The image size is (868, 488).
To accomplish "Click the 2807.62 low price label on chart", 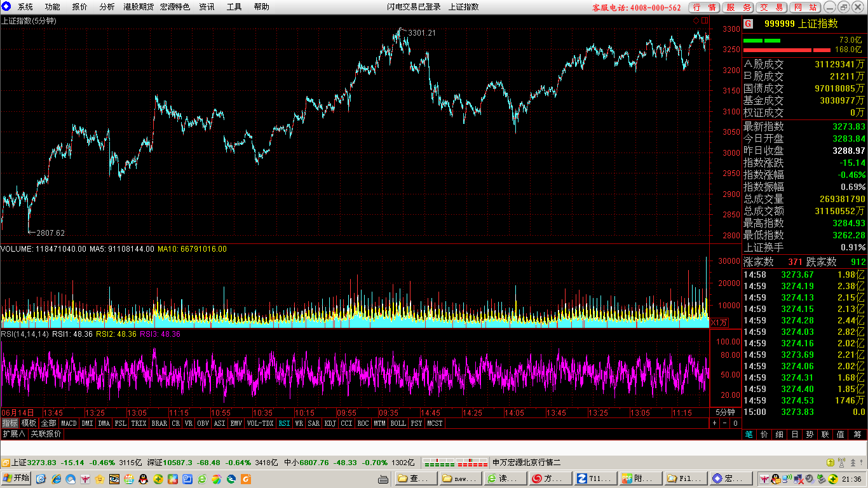I will pyautogui.click(x=51, y=233).
